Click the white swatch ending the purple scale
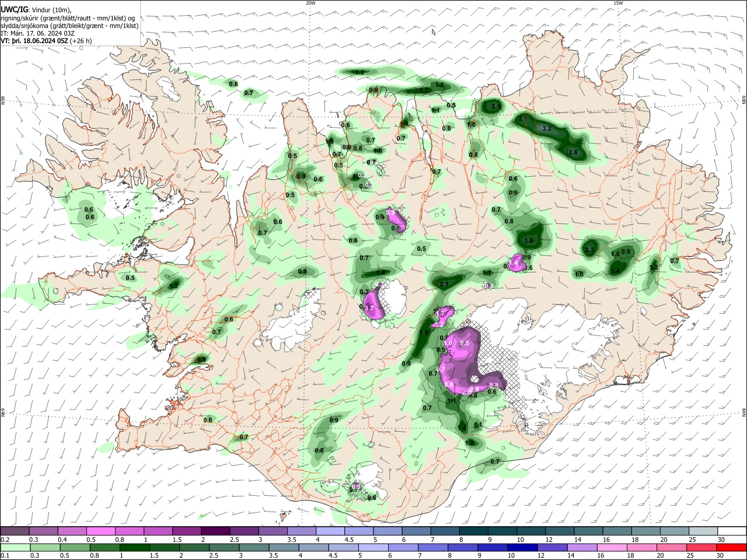Viewport: 747px width, 560px height. click(x=731, y=531)
